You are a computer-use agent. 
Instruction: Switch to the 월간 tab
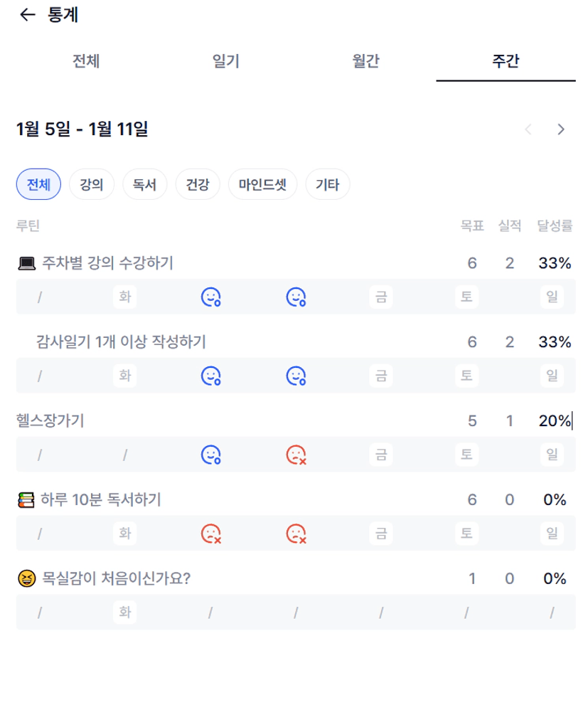click(365, 61)
